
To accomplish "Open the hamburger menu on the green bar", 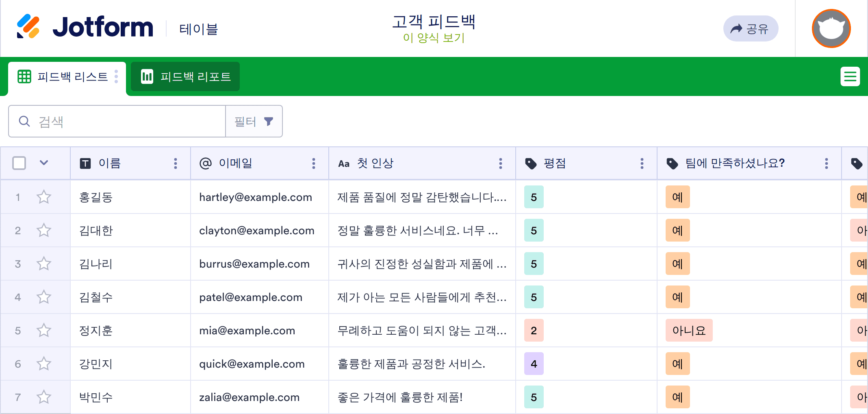I will 850,76.
